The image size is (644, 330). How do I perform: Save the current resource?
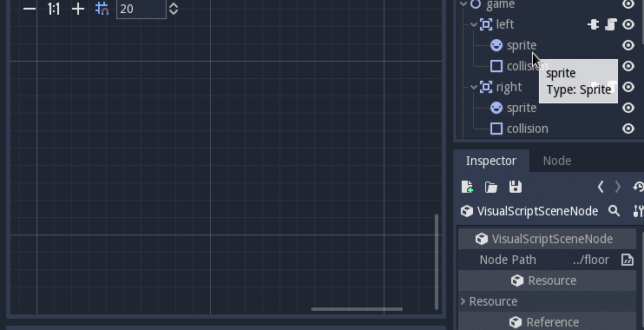point(515,188)
